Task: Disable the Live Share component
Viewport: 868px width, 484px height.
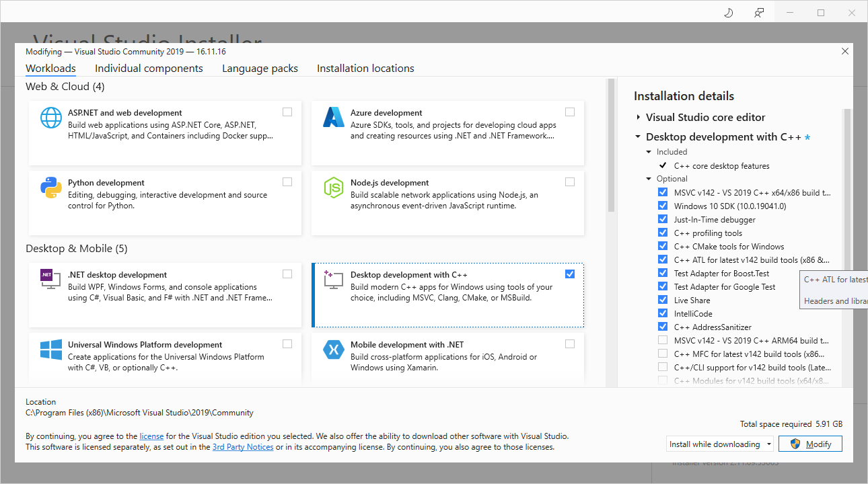Action: [663, 300]
